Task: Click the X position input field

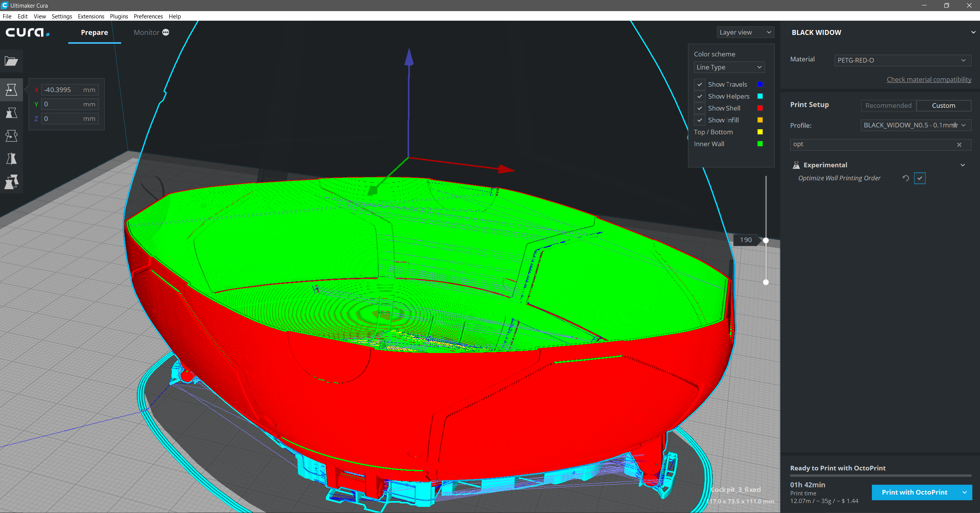Action: (x=70, y=90)
